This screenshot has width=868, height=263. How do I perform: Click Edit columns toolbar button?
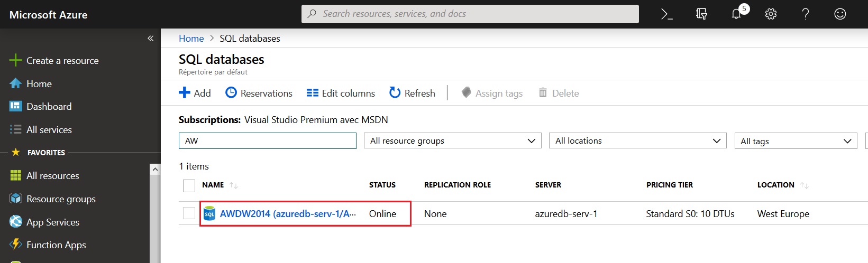tap(341, 93)
